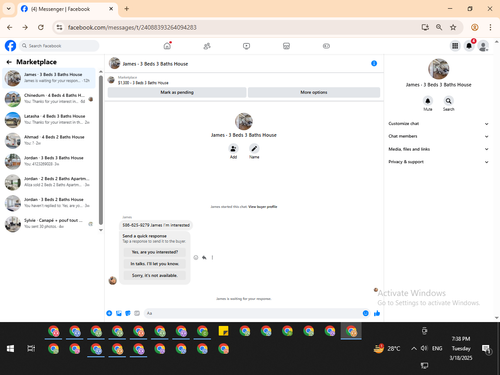
Task: Open the Facebook Home icon
Action: point(167,46)
